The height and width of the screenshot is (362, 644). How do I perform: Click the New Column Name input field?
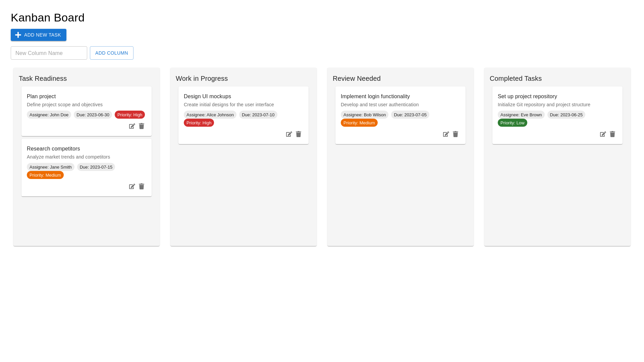[x=49, y=53]
